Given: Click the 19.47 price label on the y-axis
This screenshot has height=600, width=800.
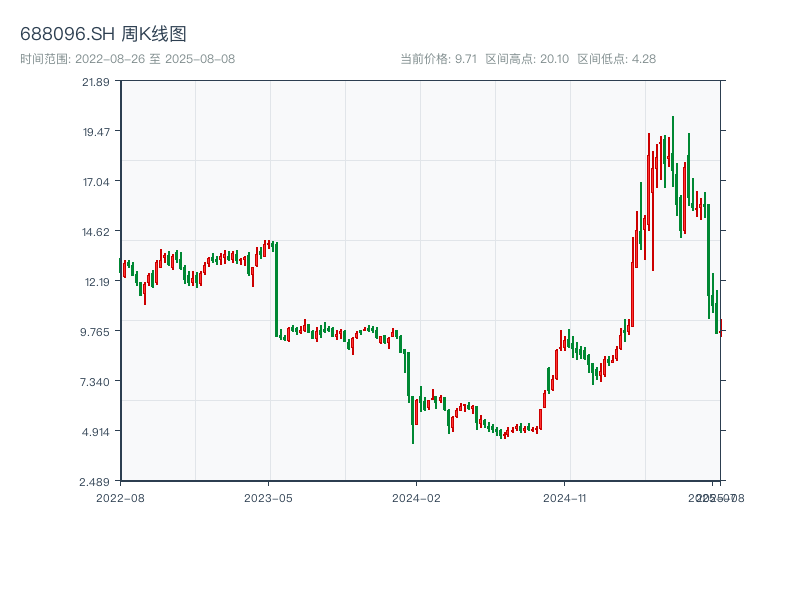Looking at the screenshot, I should 96,132.
